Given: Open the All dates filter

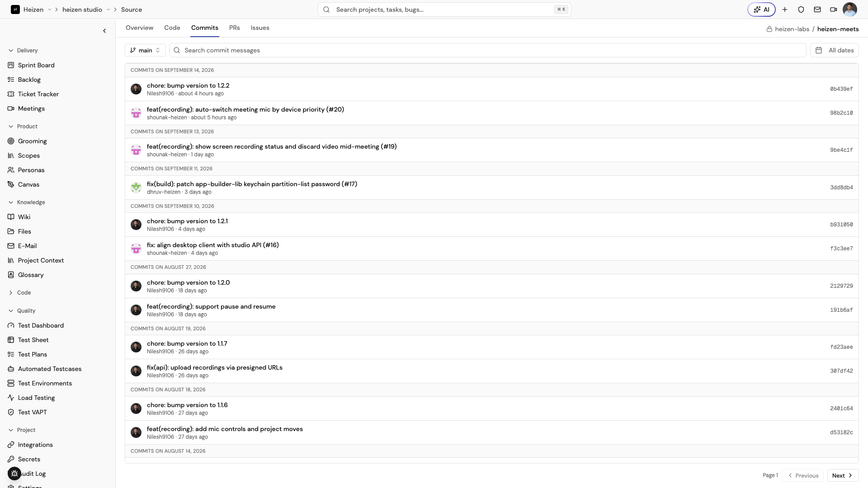Looking at the screenshot, I should pos(835,50).
